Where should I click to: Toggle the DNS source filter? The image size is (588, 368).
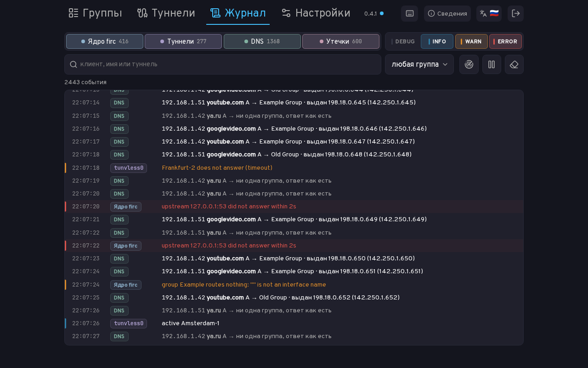[262, 41]
